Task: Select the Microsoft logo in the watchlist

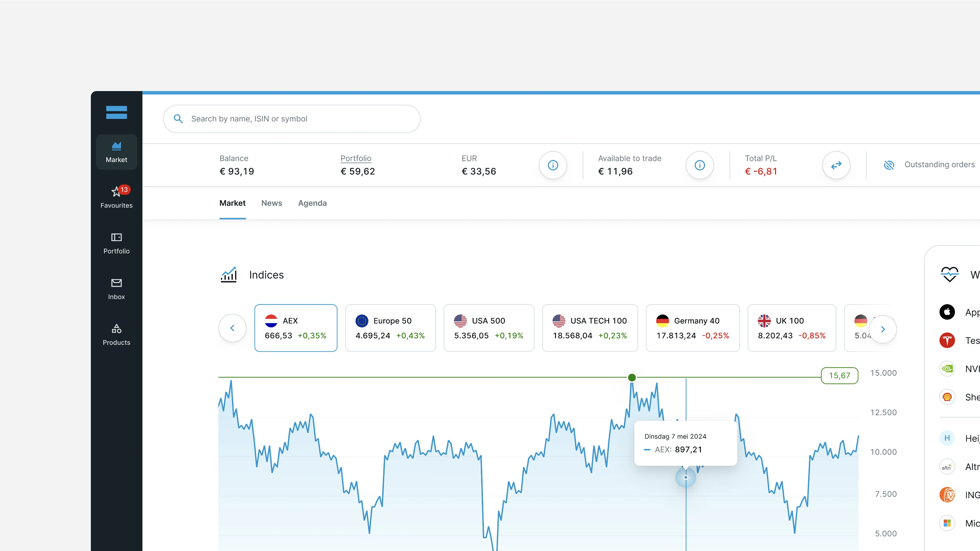Action: (947, 523)
